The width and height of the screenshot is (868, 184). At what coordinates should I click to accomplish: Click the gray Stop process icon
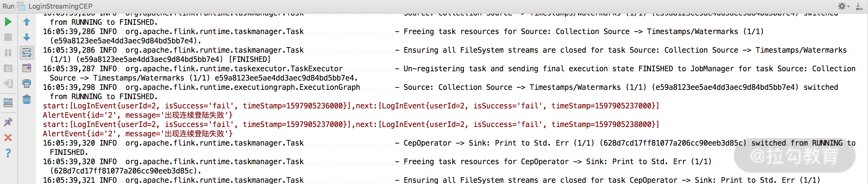[x=8, y=37]
